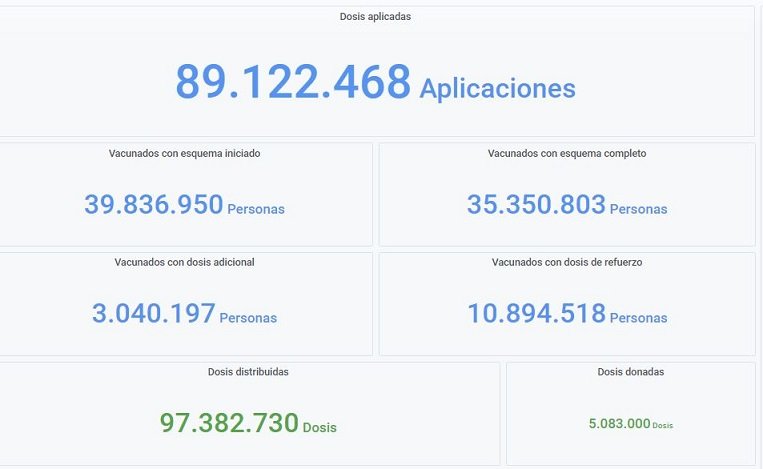Select the 10.894.518 value

pyautogui.click(x=537, y=313)
